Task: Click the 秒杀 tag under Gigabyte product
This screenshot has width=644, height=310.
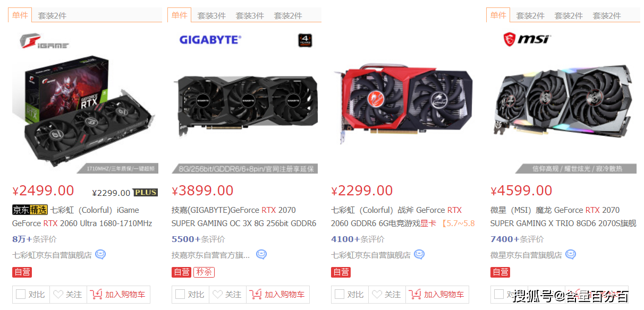Action: click(x=205, y=272)
